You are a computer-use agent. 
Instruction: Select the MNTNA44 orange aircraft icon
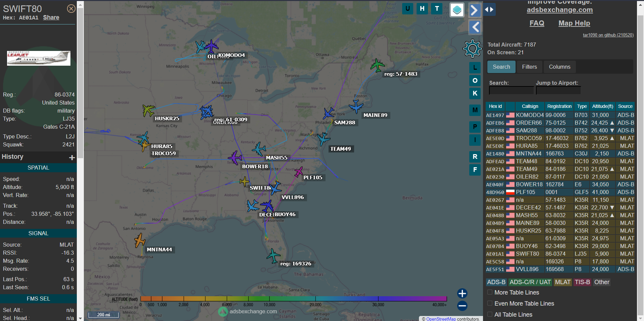click(140, 240)
